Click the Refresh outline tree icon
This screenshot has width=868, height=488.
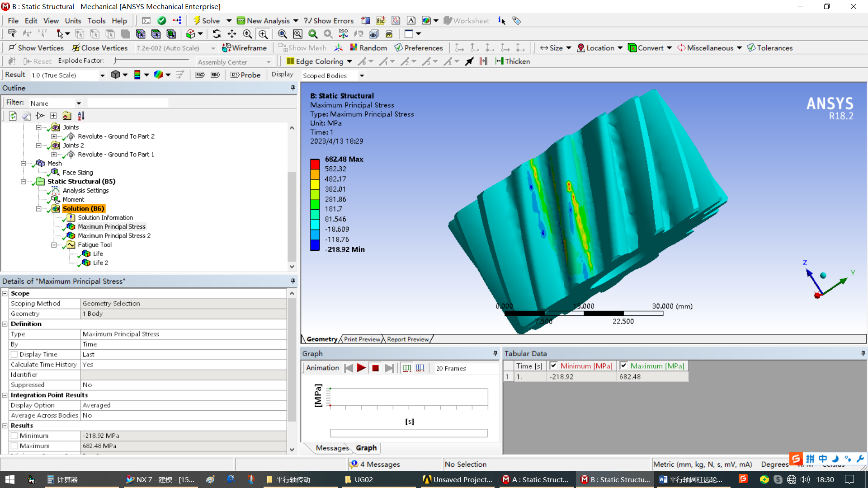[13, 116]
